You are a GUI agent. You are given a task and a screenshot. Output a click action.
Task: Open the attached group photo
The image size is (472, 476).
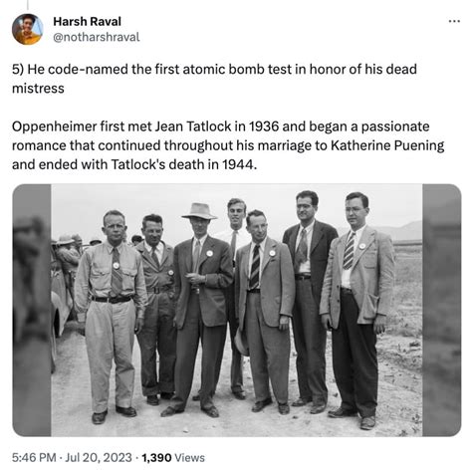236,310
